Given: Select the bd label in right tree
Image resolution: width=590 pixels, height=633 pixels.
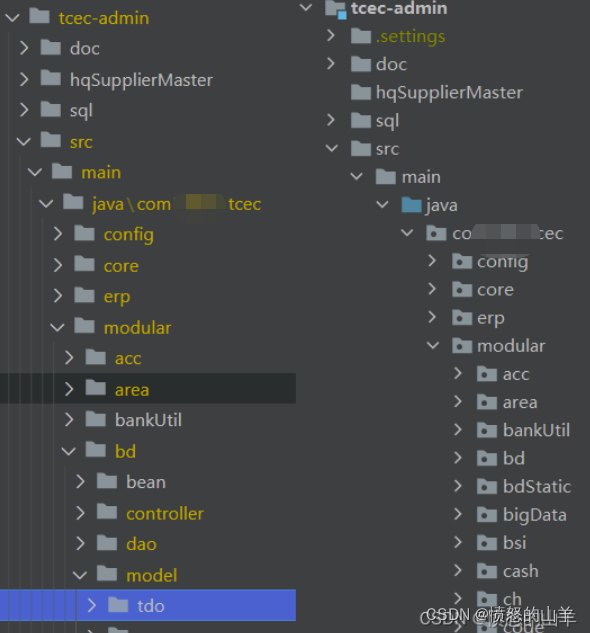Looking at the screenshot, I should tap(514, 458).
